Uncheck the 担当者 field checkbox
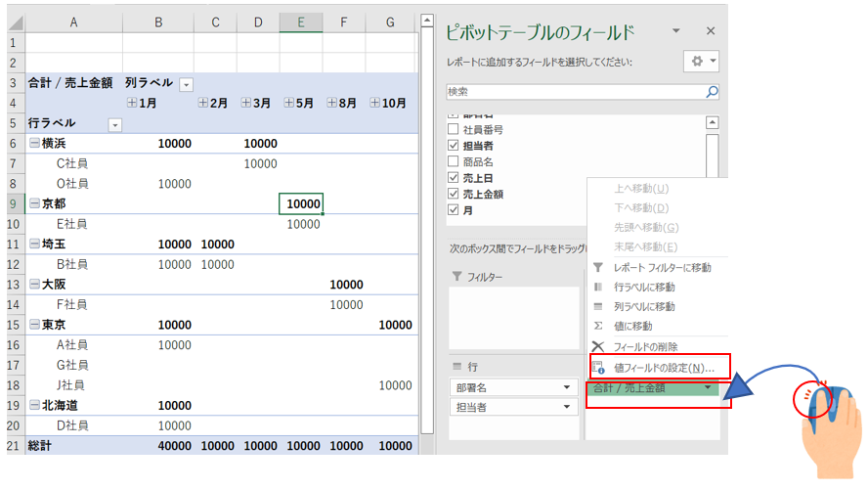The image size is (868, 490). click(x=453, y=145)
